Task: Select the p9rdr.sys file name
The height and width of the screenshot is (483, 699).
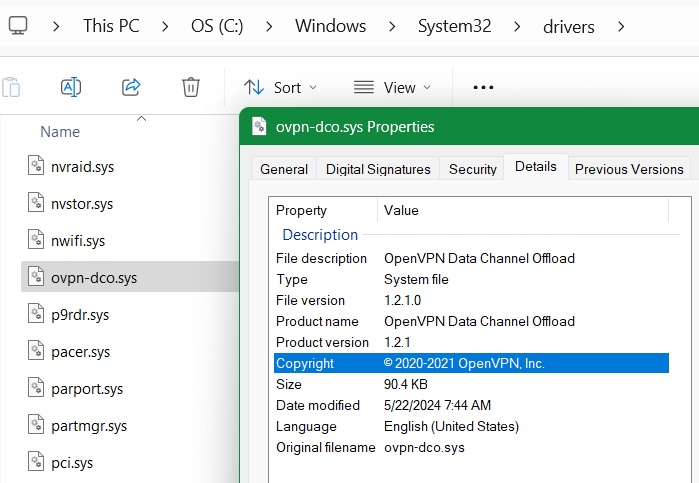Action: point(80,314)
